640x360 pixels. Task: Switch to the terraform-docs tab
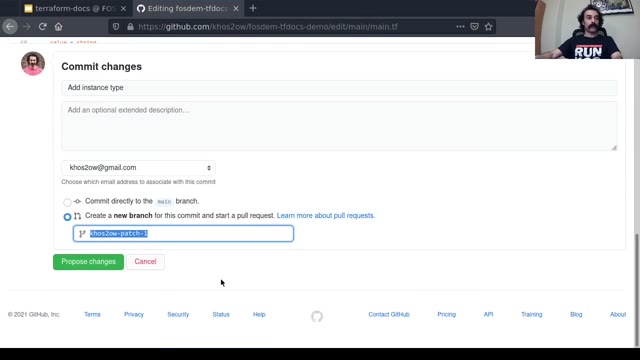(76, 8)
